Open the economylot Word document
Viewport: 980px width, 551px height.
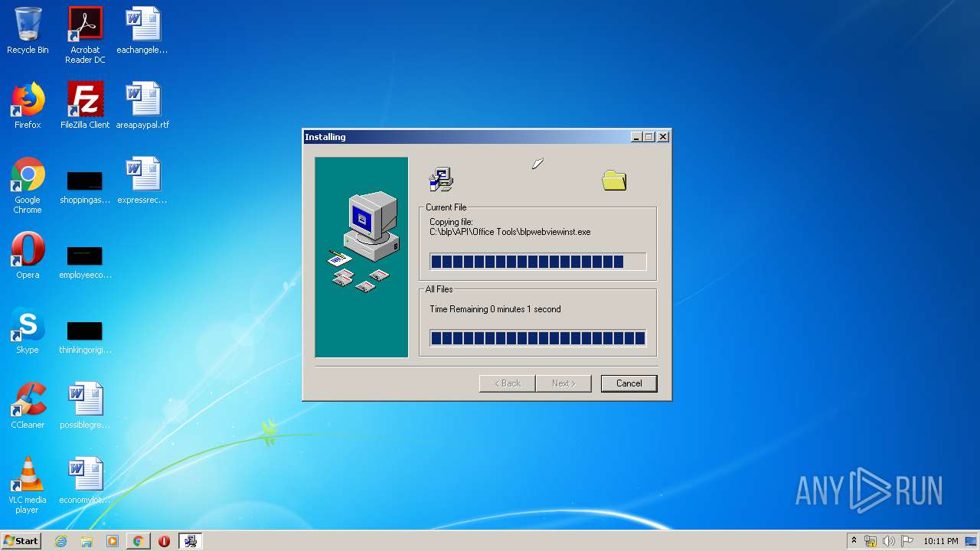pos(85,481)
